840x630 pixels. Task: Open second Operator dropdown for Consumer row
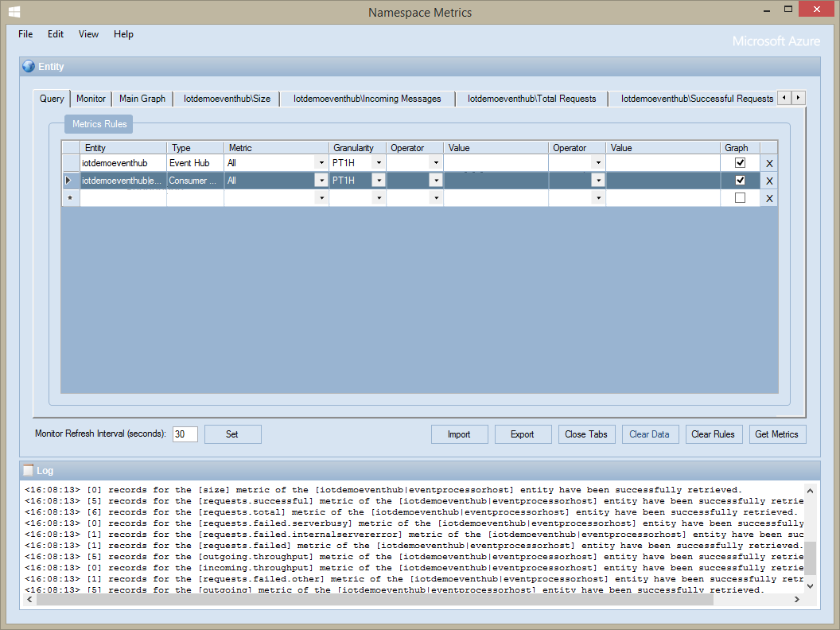click(x=598, y=181)
